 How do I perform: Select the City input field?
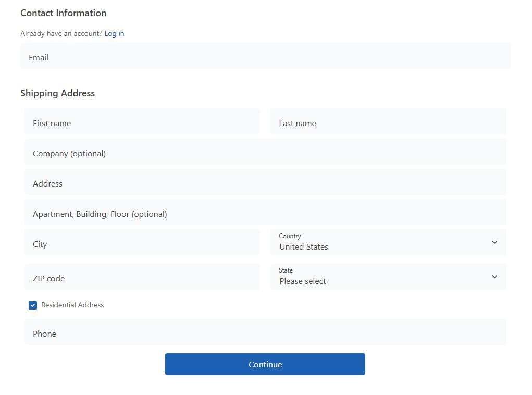coord(142,244)
